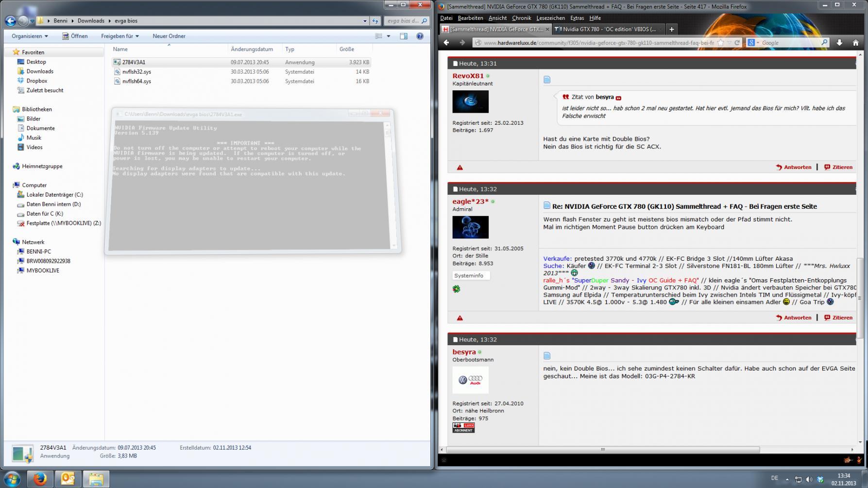Screen dimensions: 868x488
Task: Open Firefox Lesezeichen menu
Action: point(550,18)
